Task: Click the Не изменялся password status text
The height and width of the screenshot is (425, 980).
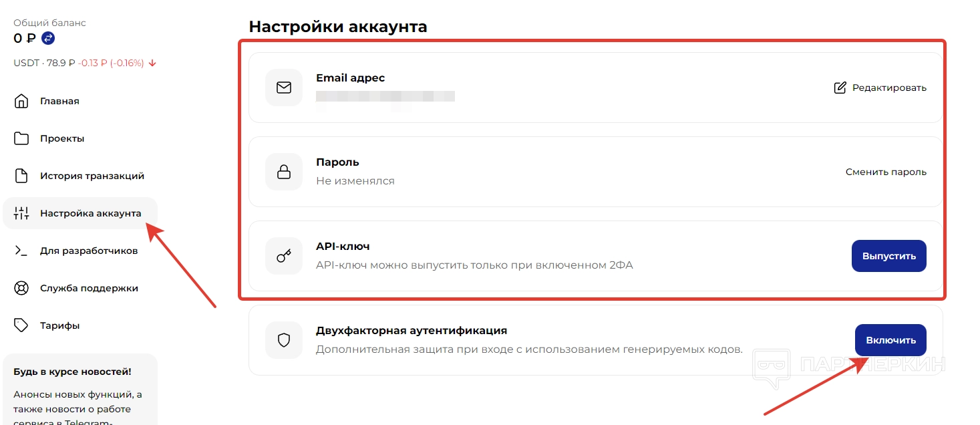Action: (355, 180)
